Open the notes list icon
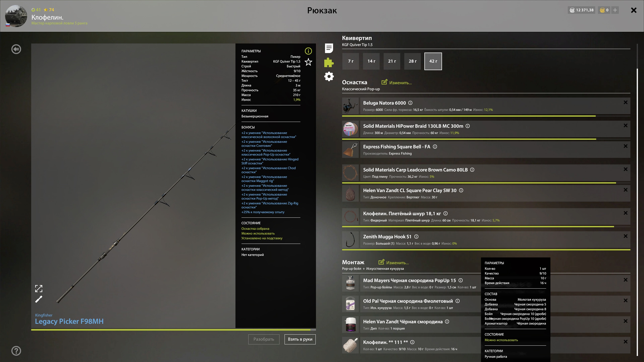The height and width of the screenshot is (362, 644). click(x=329, y=48)
